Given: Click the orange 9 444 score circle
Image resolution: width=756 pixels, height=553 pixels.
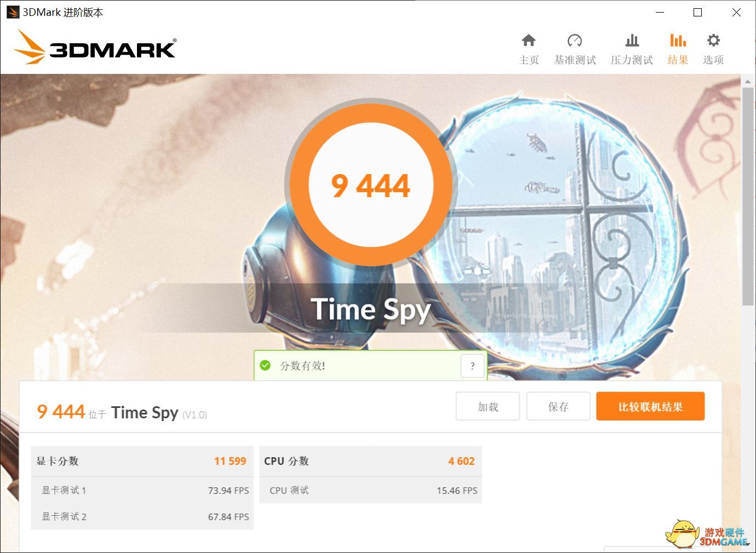Looking at the screenshot, I should coord(371,185).
